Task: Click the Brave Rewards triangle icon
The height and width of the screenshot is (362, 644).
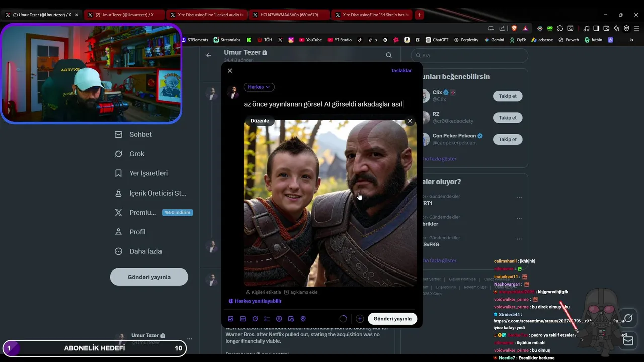Action: (525, 28)
